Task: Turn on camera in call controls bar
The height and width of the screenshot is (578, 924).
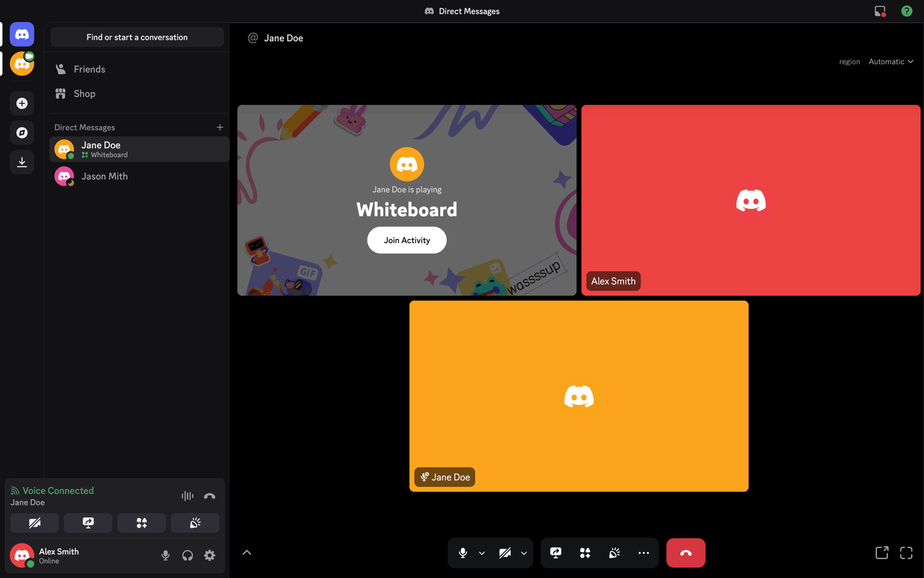Action: coord(505,553)
